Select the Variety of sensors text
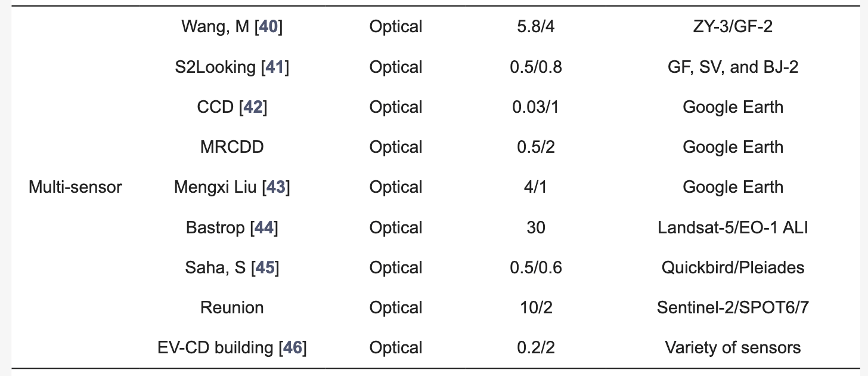The height and width of the screenshot is (376, 868). [733, 347]
